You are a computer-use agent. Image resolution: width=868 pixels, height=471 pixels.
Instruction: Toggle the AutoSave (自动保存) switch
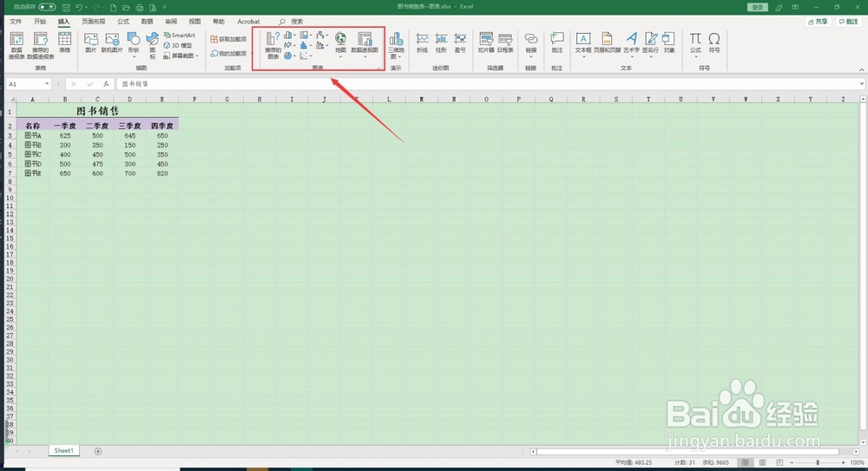point(47,7)
